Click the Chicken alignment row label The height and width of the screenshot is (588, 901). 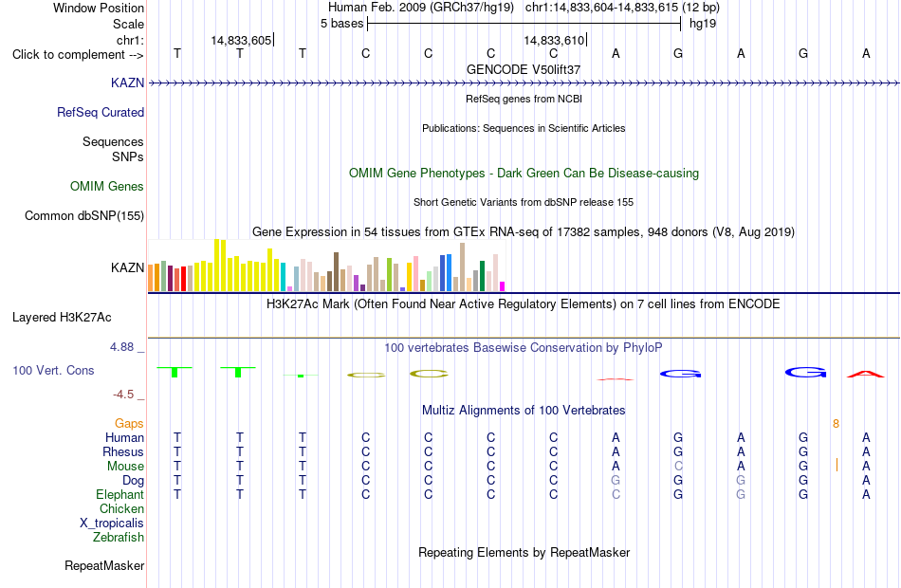[121, 508]
